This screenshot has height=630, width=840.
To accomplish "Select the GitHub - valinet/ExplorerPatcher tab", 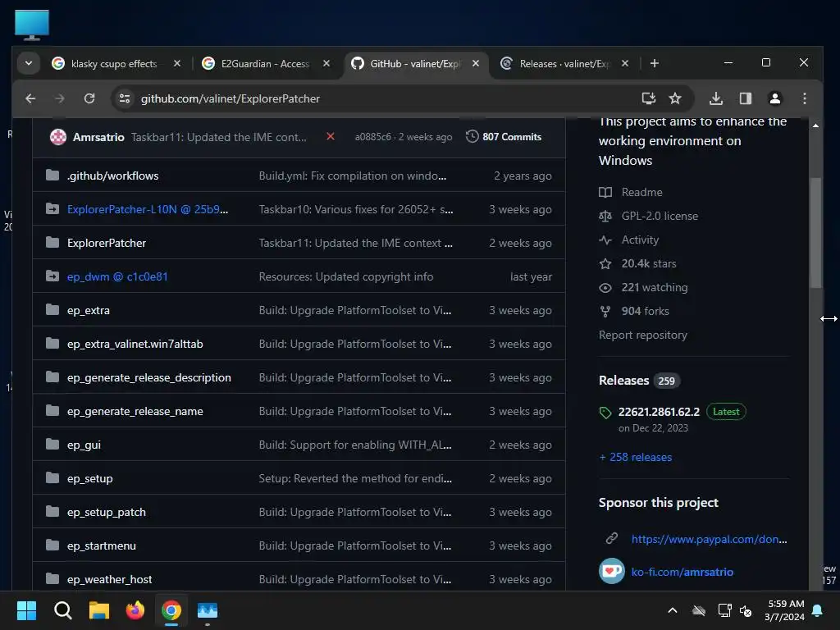I will coord(415,64).
